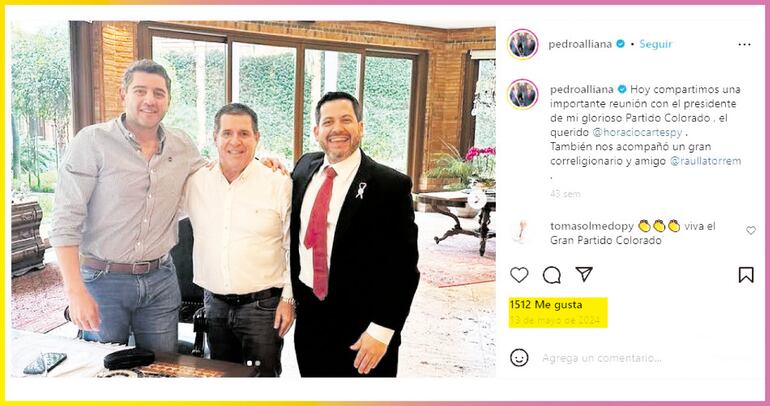Open comments with the speech bubble icon
Viewport: 770px width, 406px height.
(x=551, y=275)
